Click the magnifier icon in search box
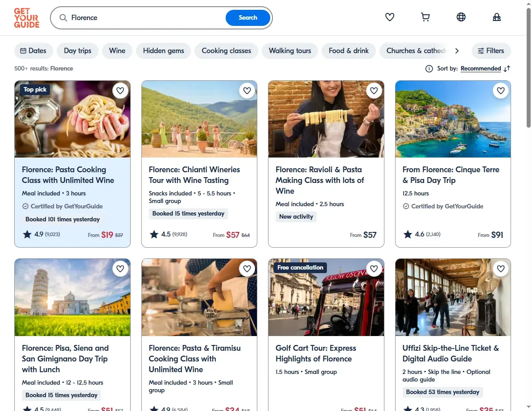The height and width of the screenshot is (411, 532). (63, 18)
